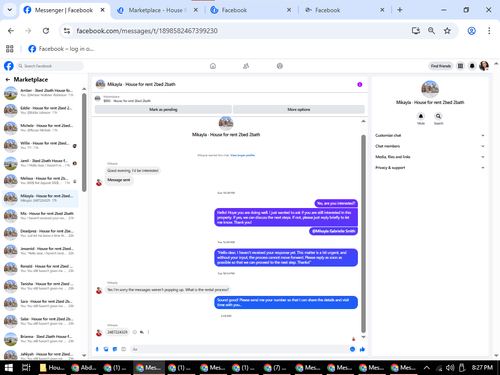
Task: Open Ronald's House for rent conversation
Action: pyautogui.click(x=40, y=269)
